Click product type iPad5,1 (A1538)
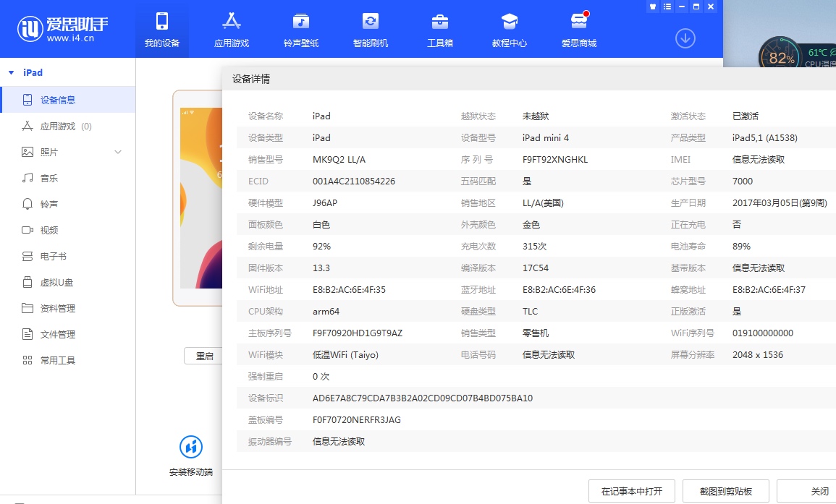Screen dimensions: 836x504 pyautogui.click(x=765, y=137)
